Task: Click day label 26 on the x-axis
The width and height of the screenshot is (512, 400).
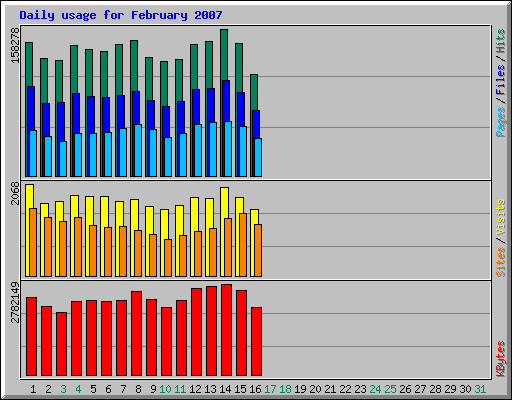Action: click(405, 389)
